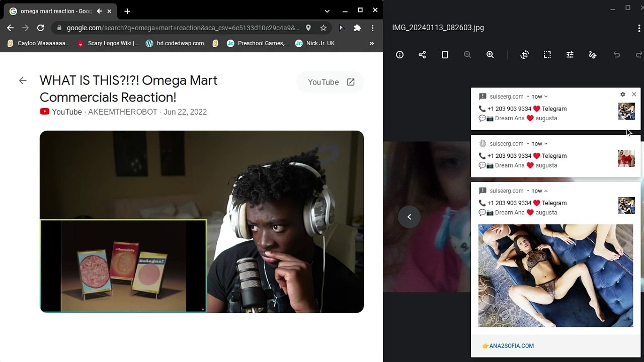View site information lock icon

[59, 28]
